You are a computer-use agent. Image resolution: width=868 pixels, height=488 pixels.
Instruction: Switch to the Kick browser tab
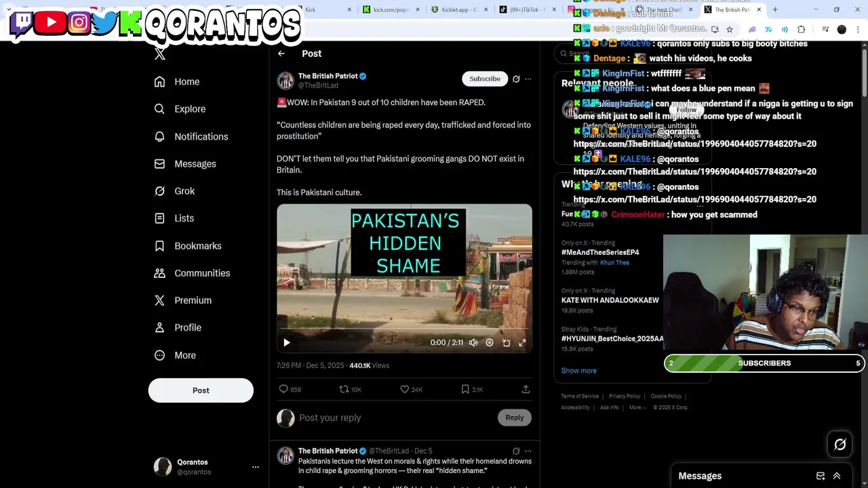coord(329,9)
